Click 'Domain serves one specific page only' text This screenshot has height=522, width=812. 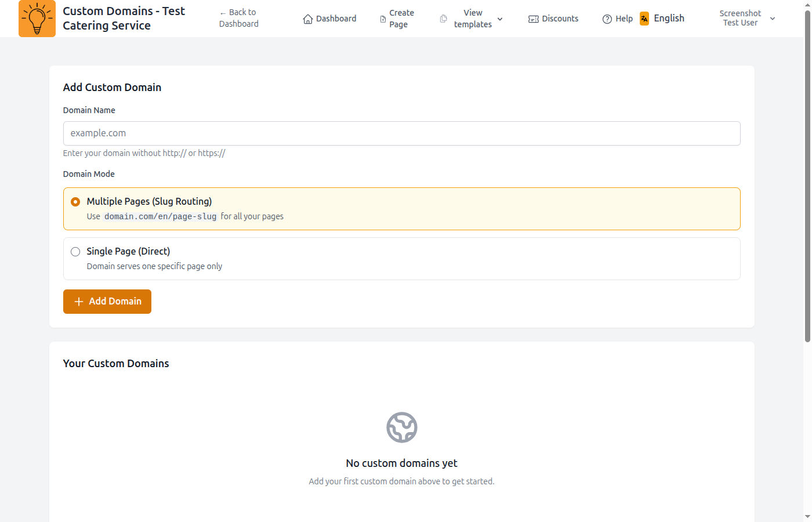[155, 266]
